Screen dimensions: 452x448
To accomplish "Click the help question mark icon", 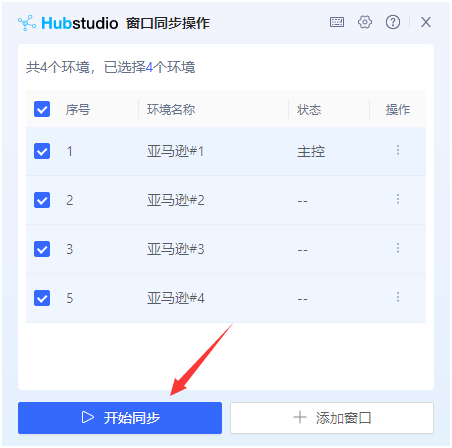I will tap(393, 22).
